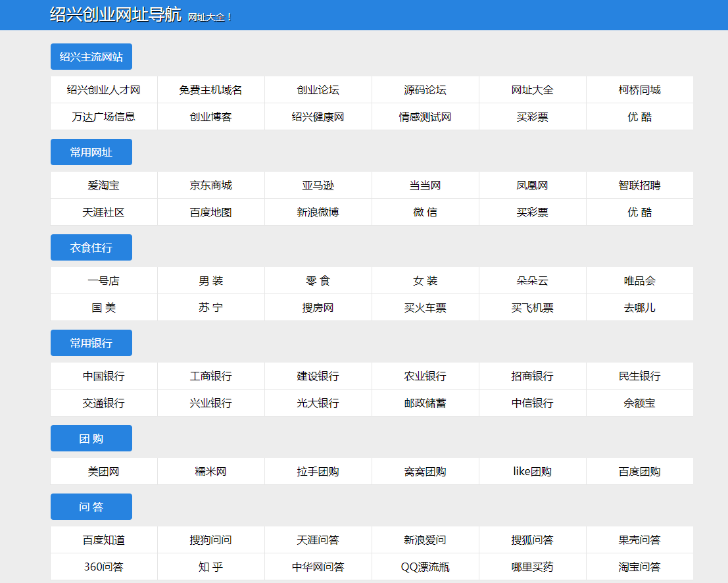Visit 柯桥同城
Image resolution: width=728 pixels, height=583 pixels.
[x=640, y=89]
